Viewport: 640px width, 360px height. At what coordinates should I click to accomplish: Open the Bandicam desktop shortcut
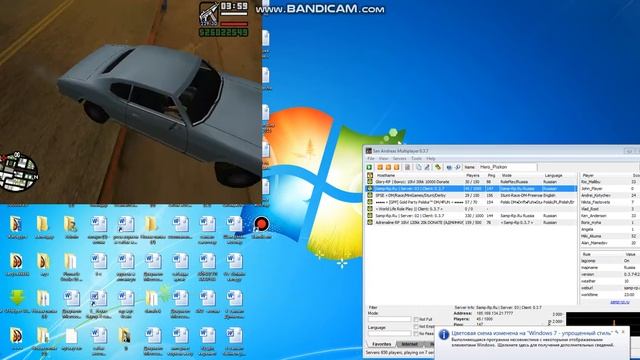(261, 228)
